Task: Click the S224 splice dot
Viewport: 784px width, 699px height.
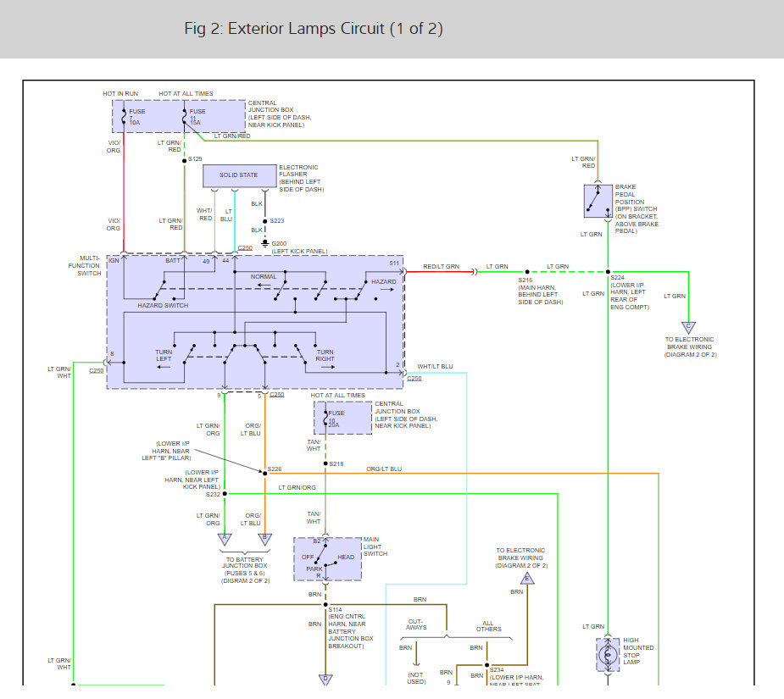Action: coord(608,272)
